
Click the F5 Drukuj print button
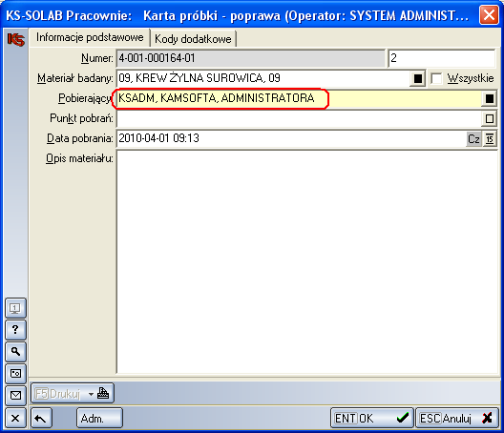(x=73, y=394)
